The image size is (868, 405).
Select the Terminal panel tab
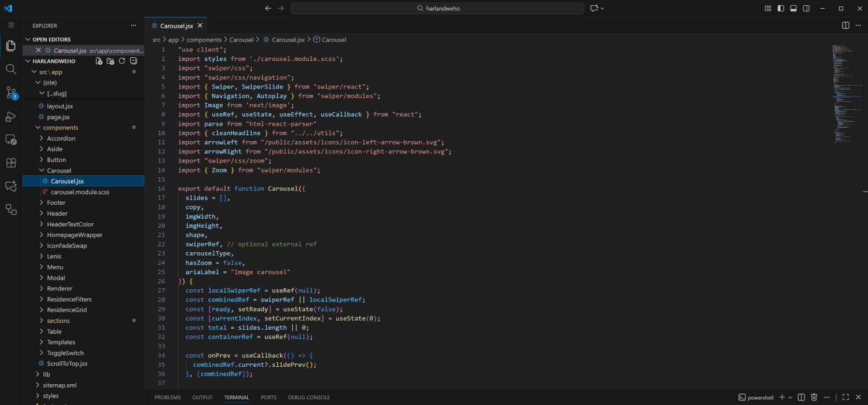coord(237,397)
